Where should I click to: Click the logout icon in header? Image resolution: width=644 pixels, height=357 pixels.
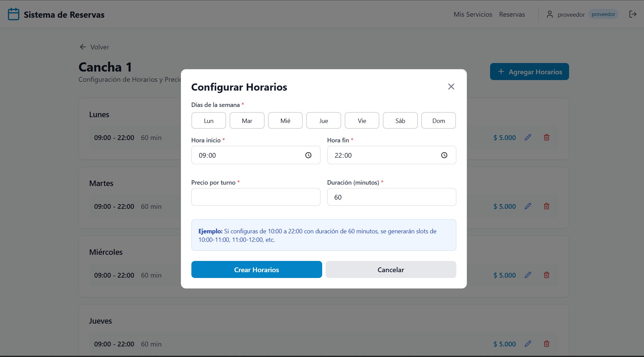632,14
